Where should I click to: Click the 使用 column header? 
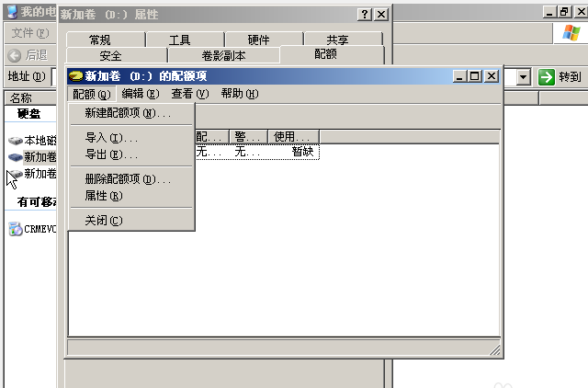click(293, 137)
